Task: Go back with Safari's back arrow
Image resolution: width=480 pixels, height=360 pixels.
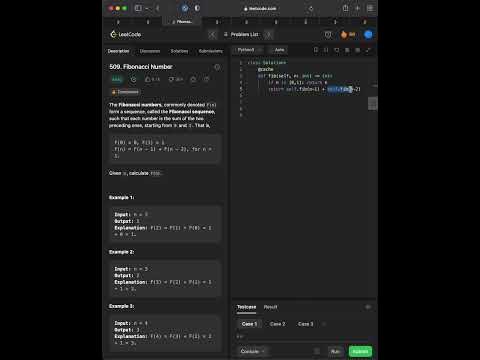Action: click(x=158, y=8)
